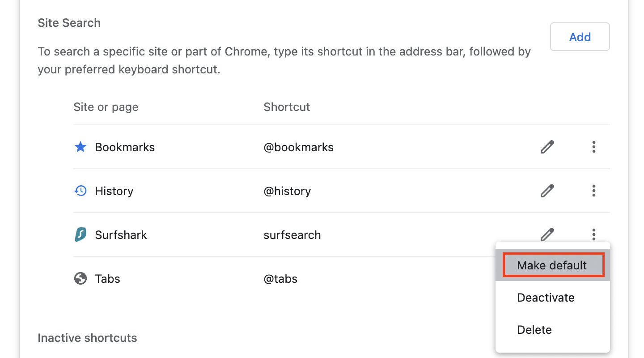The height and width of the screenshot is (358, 644).
Task: Click the Inactive shortcuts heading
Action: 87,338
